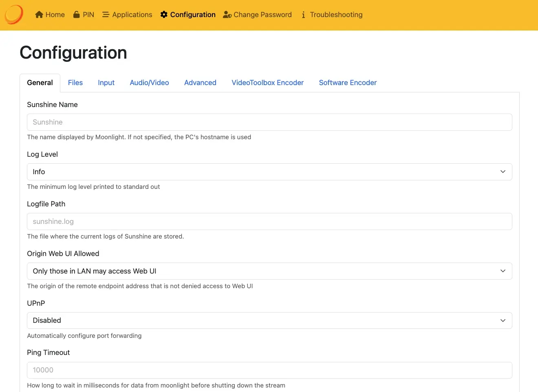The width and height of the screenshot is (538, 392).
Task: Click the Sunshine logo icon
Action: point(14,15)
